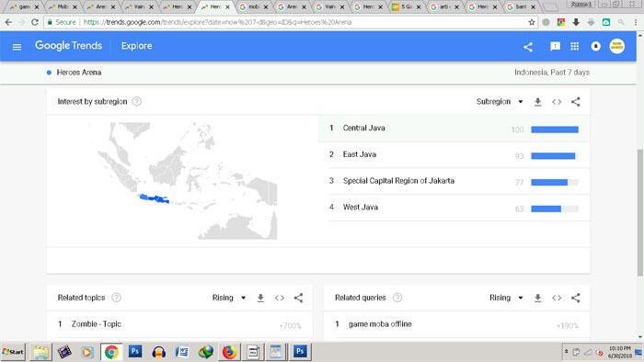
Task: Click the share icon in the blue header
Action: point(528,47)
